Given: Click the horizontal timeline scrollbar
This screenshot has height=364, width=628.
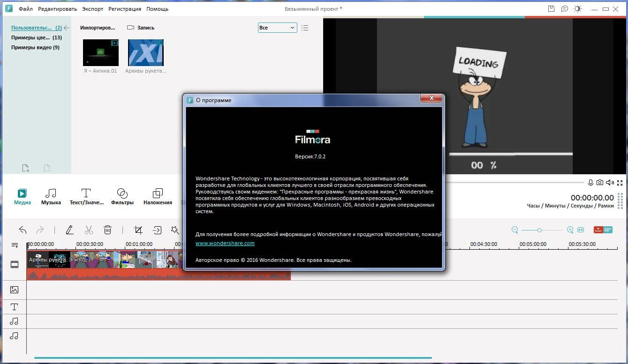Looking at the screenshot, I should click(233, 358).
